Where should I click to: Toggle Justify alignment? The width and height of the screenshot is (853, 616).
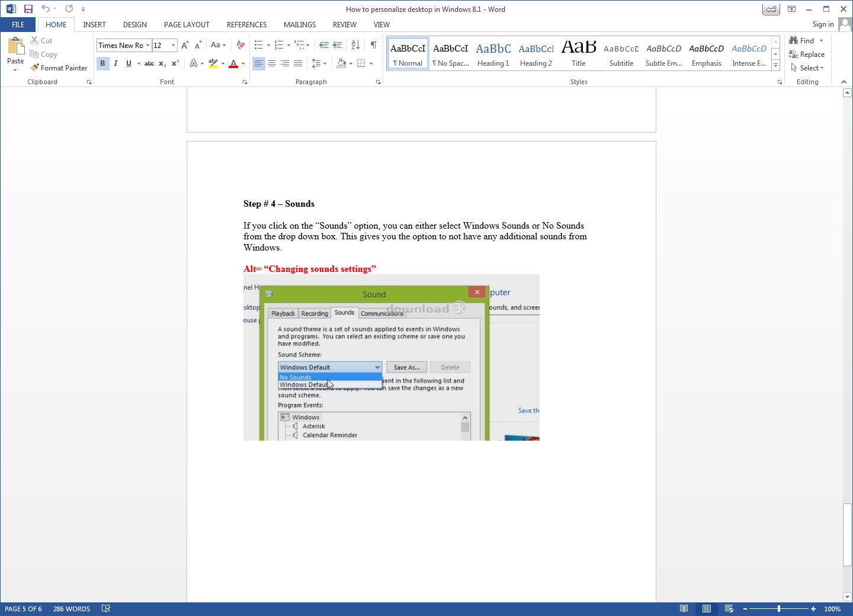point(298,63)
